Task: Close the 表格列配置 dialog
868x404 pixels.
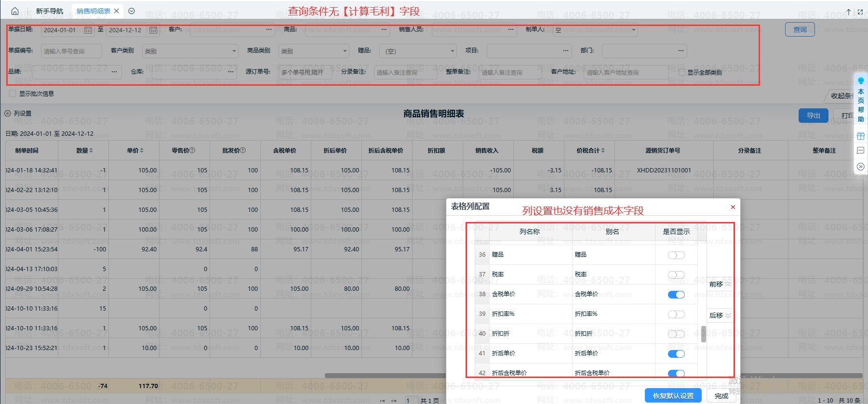Action: (x=733, y=207)
